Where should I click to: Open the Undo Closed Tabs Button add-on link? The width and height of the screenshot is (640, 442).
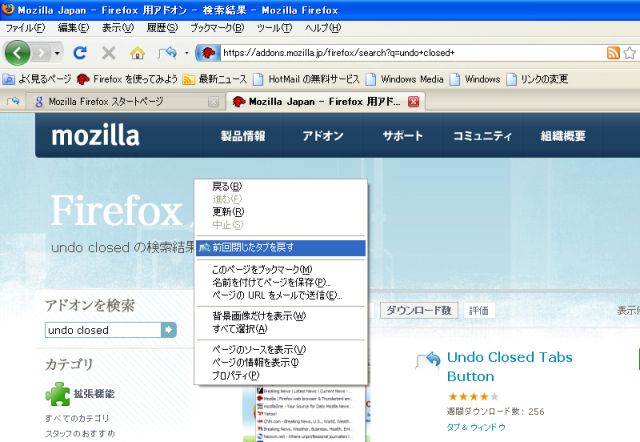click(509, 366)
